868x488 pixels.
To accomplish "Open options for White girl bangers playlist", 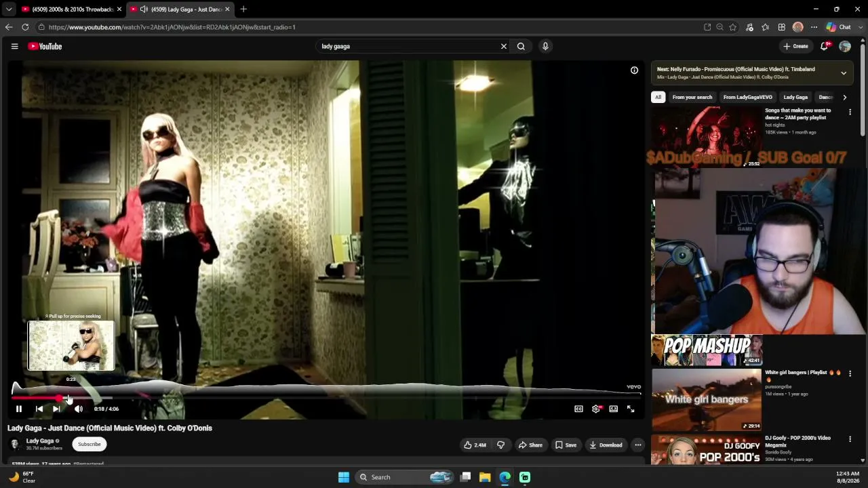I will pos(850,374).
